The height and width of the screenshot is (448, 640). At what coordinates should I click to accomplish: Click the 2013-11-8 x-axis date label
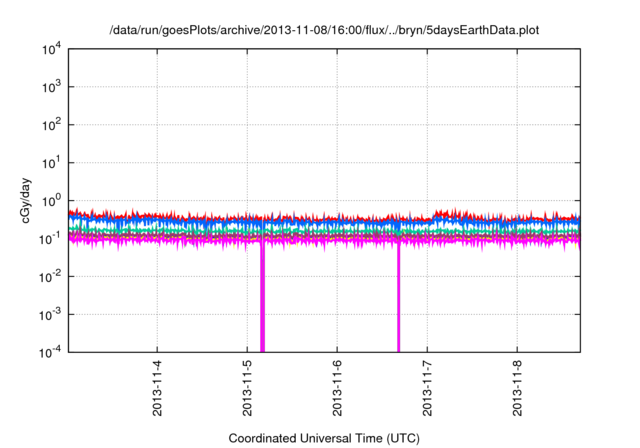pos(517,388)
